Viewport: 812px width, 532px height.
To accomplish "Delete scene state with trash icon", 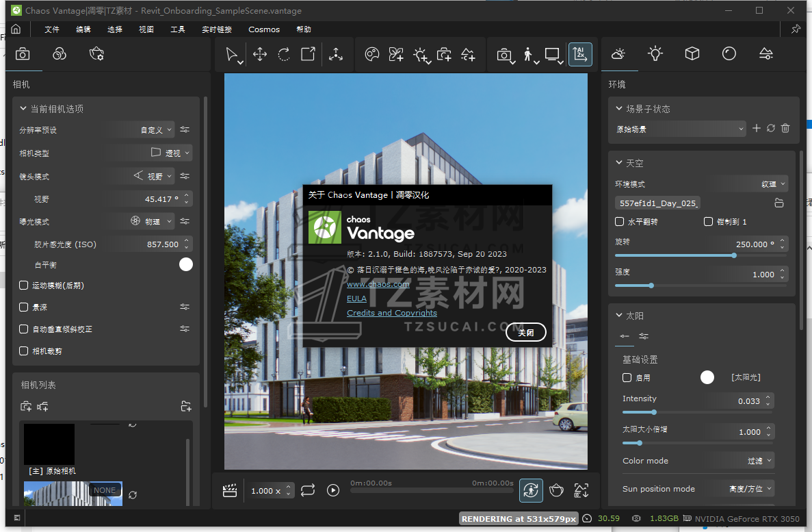I will pyautogui.click(x=785, y=128).
